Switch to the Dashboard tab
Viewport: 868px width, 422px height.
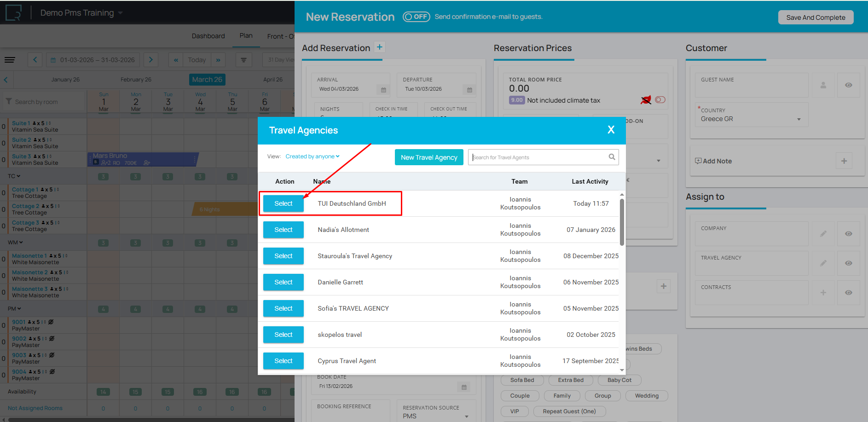(x=208, y=36)
